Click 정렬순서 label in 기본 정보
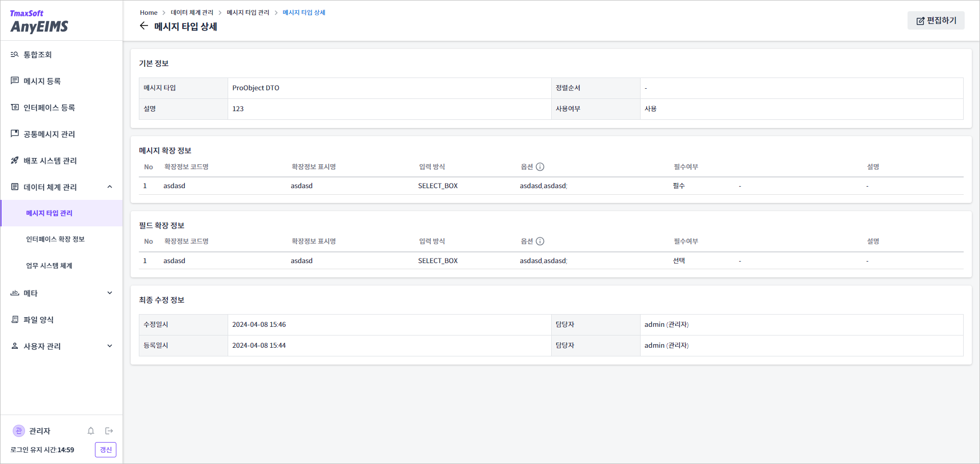This screenshot has height=464, width=980. point(568,88)
